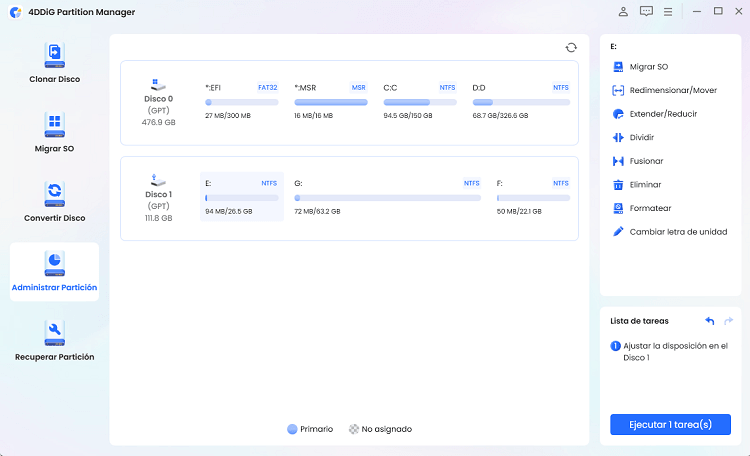Select Disco 0 drive icon

(158, 85)
